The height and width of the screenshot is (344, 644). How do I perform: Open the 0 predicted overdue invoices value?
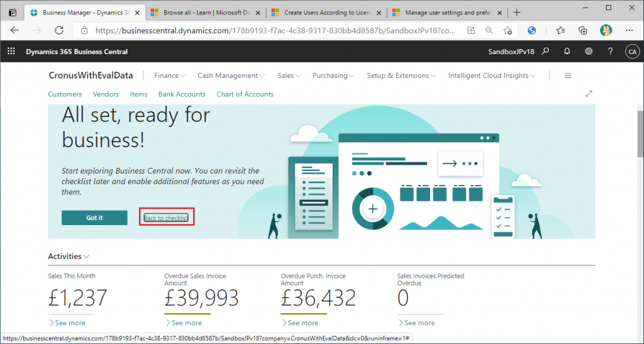point(403,298)
